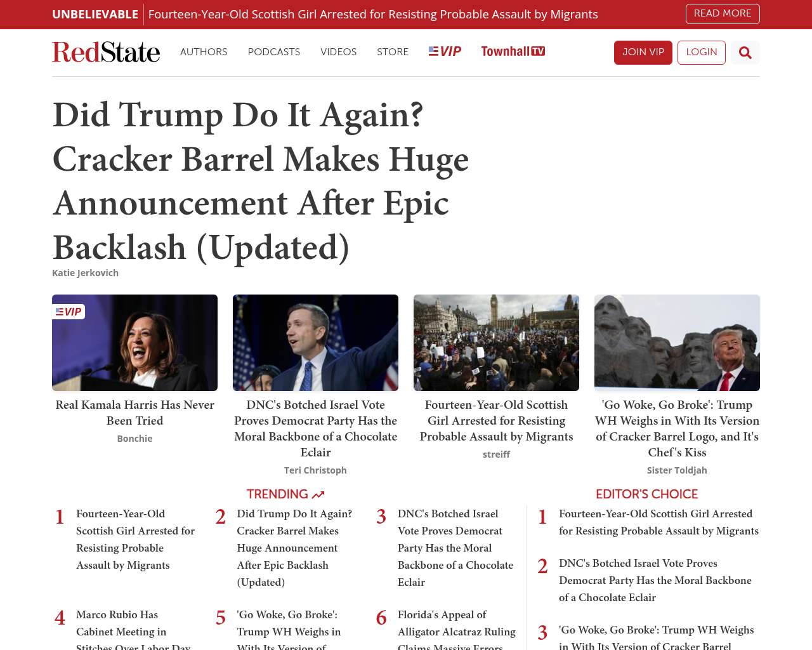Click the VIP badge on Kamala Harris image
The image size is (812, 650).
[x=69, y=312]
